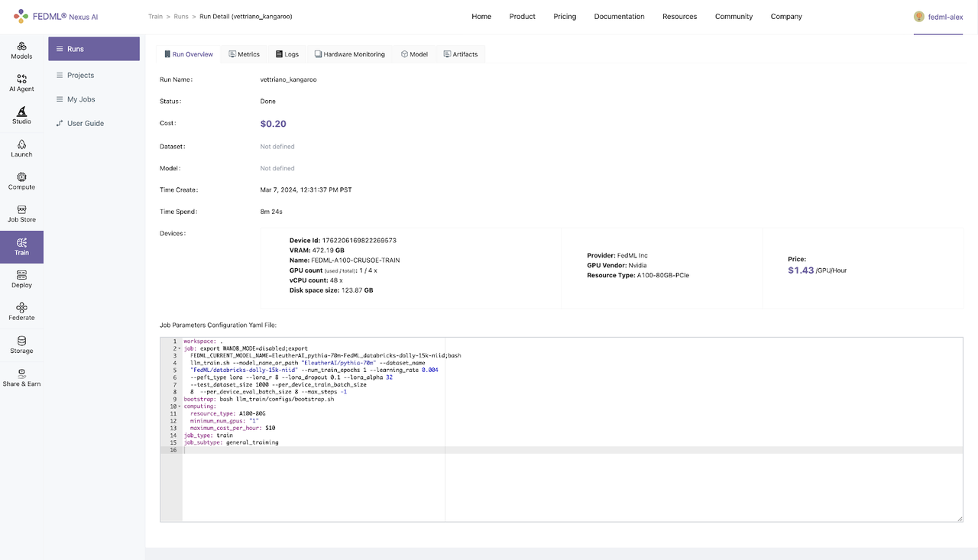Click the cost value $0.20
This screenshot has width=978, height=560.
tap(273, 124)
